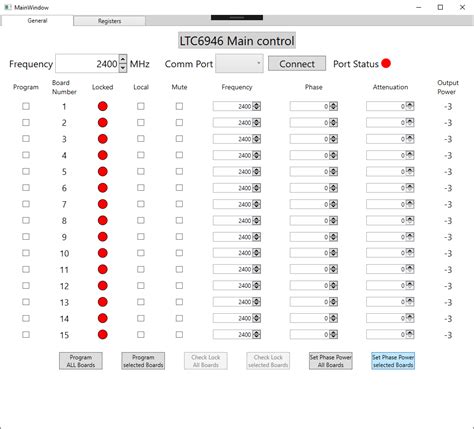Click the Connect button
Image resolution: width=474 pixels, height=429 pixels.
297,63
